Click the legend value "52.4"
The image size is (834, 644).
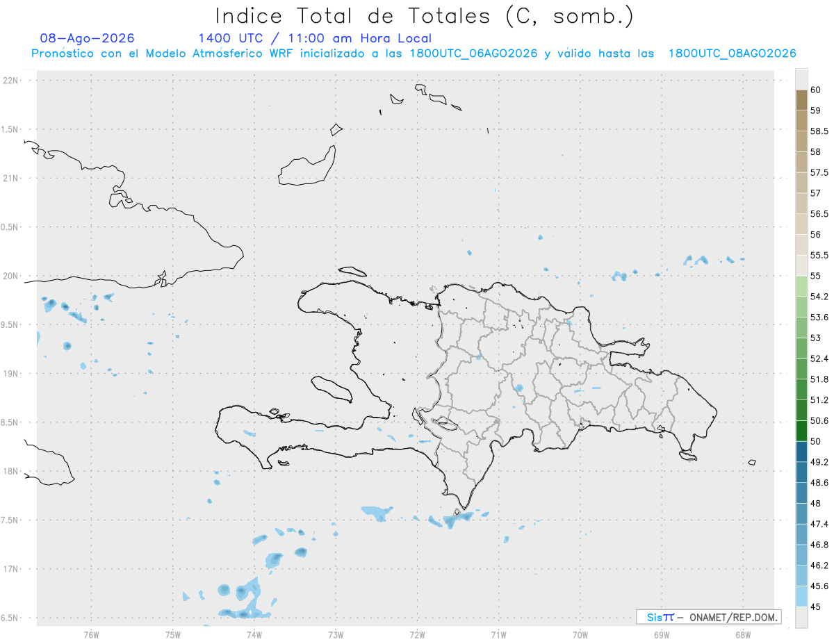click(819, 358)
